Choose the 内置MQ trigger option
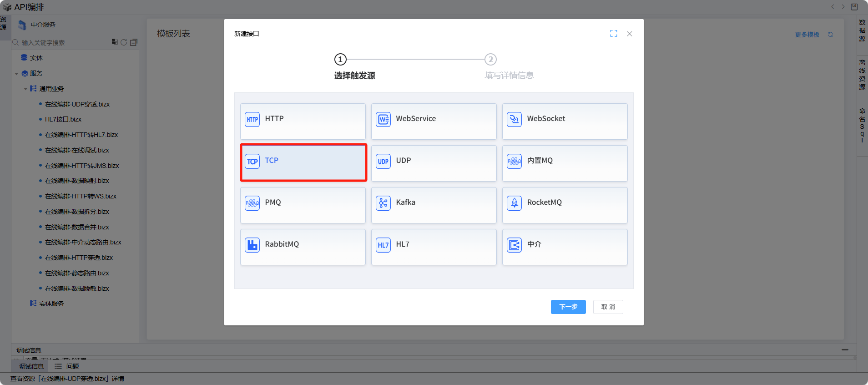Screen dimensions: 868x385 pos(565,163)
